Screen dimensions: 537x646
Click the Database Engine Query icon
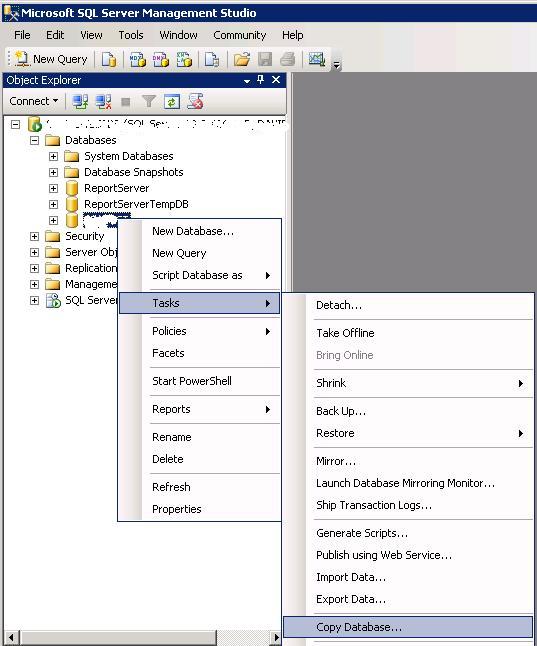tap(109, 59)
